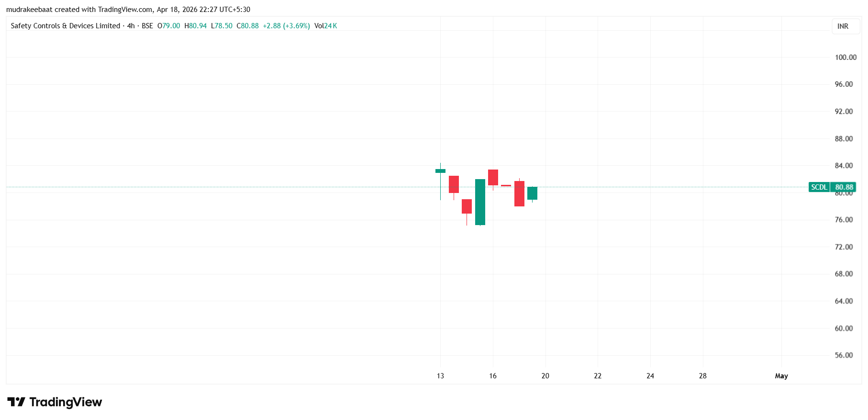
Task: Click the 80.88 current price label
Action: (844, 187)
